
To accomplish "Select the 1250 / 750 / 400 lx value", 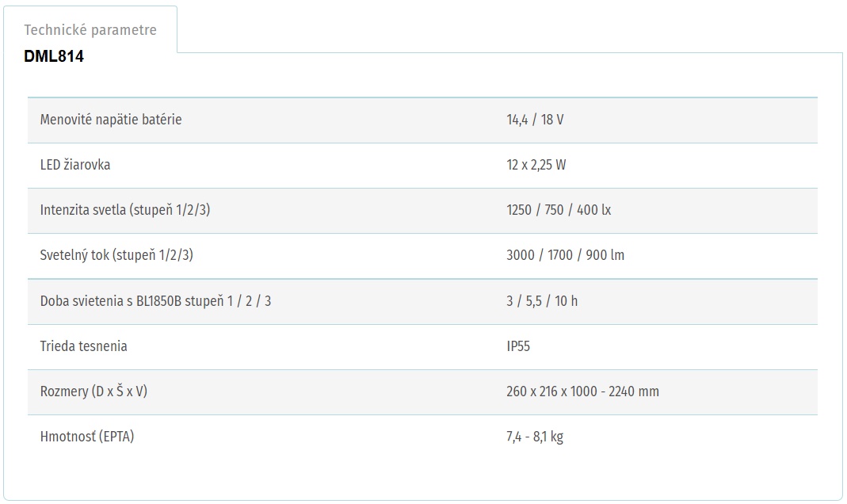I will (559, 209).
